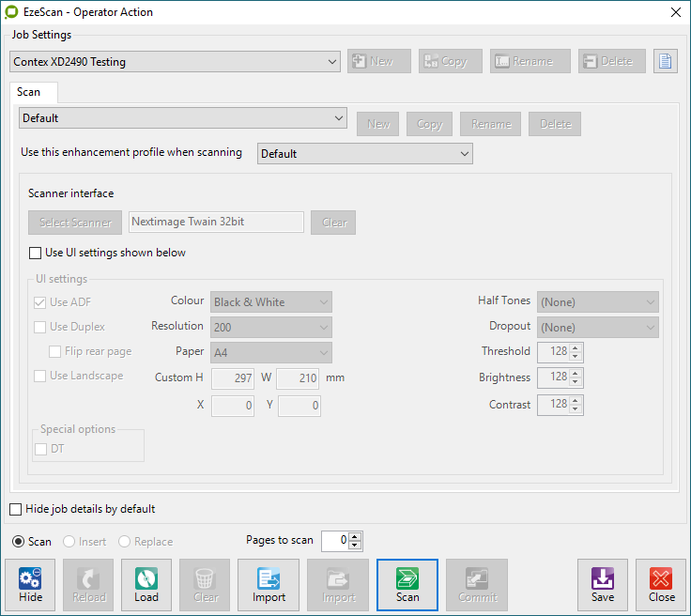Screen dimensions: 691x616
Task: Click the red Close icon button
Action: 661,585
